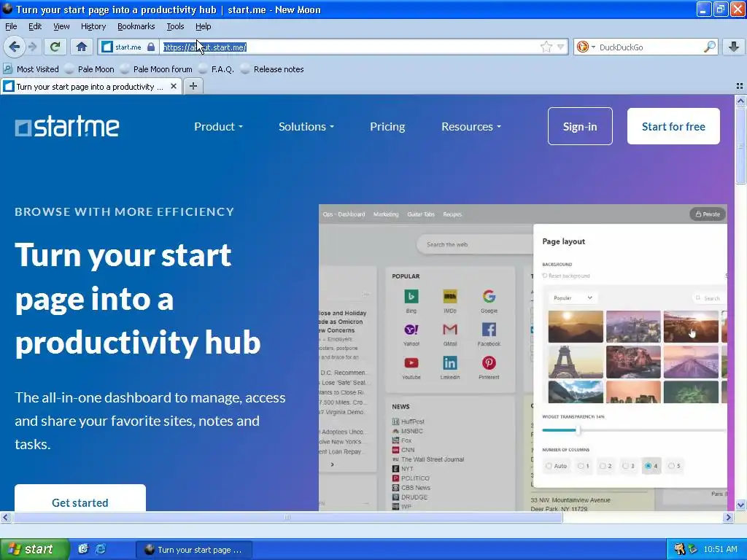Click the padlock icon in the address bar
Image resolution: width=747 pixels, height=560 pixels.
coord(151,47)
